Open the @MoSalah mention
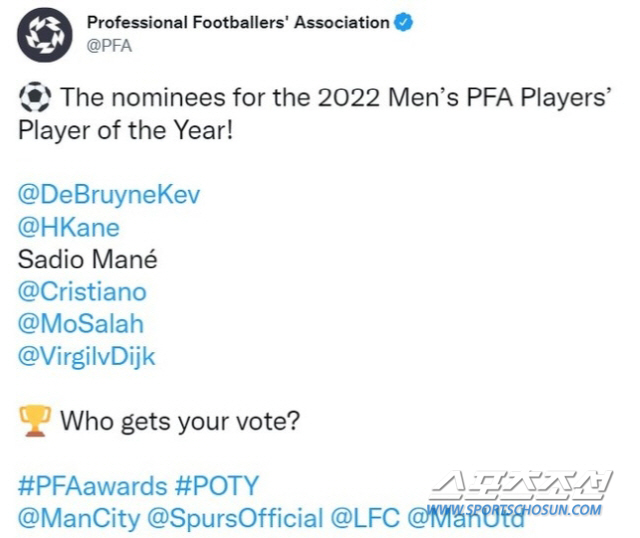This screenshot has height=538, width=640. pos(81,324)
